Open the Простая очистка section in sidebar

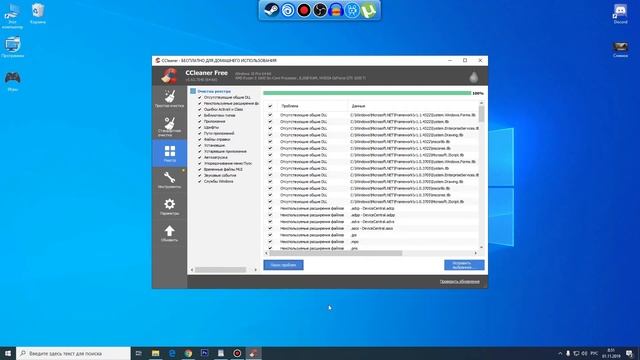click(x=169, y=99)
